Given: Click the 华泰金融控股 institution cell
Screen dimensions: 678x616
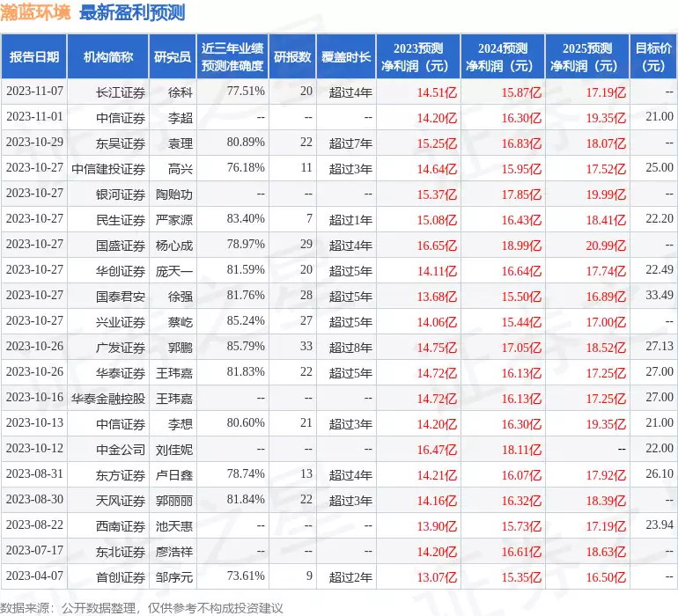Looking at the screenshot, I should tap(108, 398).
